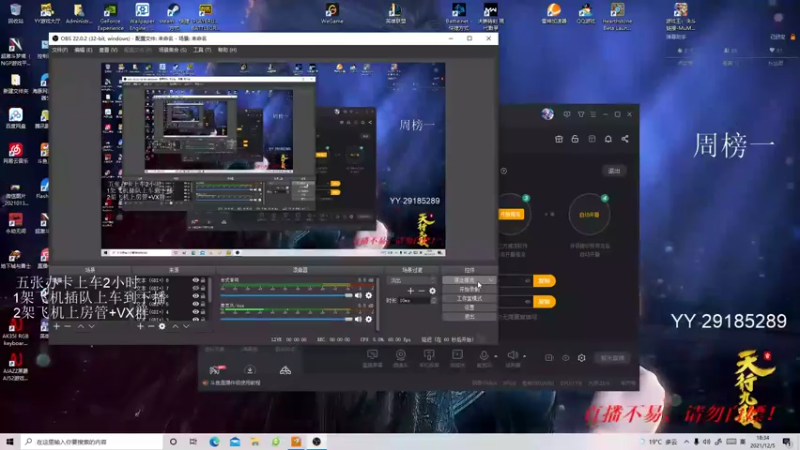
Task: Toggle visibility eye of 文本 (GDI+) 8 source
Action: [195, 280]
